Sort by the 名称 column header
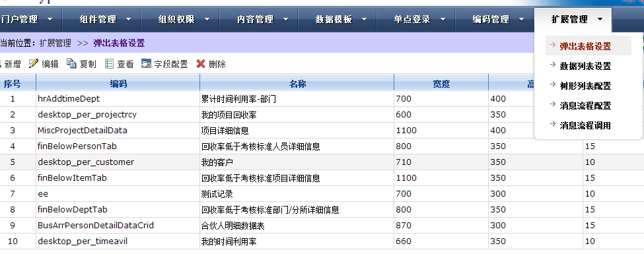 point(297,84)
